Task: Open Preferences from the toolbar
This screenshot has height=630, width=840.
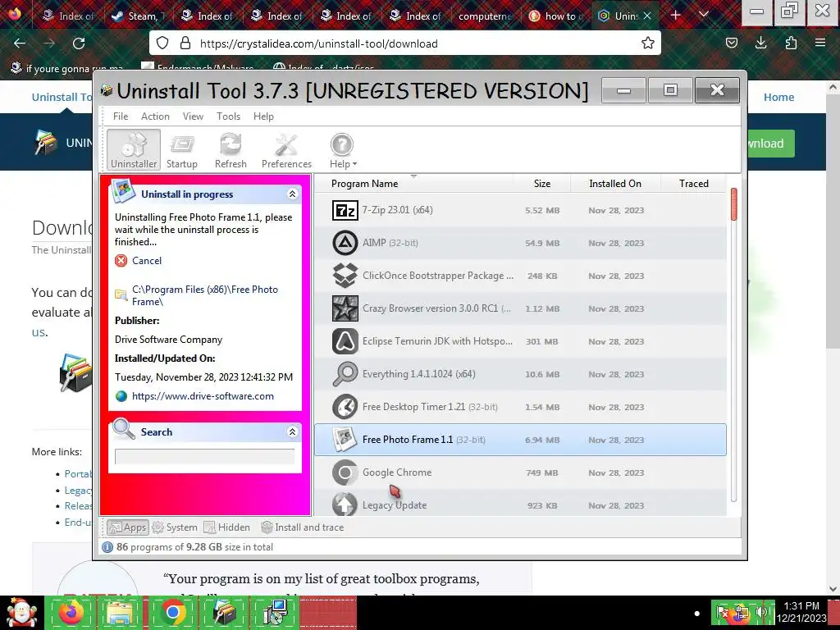Action: click(286, 150)
